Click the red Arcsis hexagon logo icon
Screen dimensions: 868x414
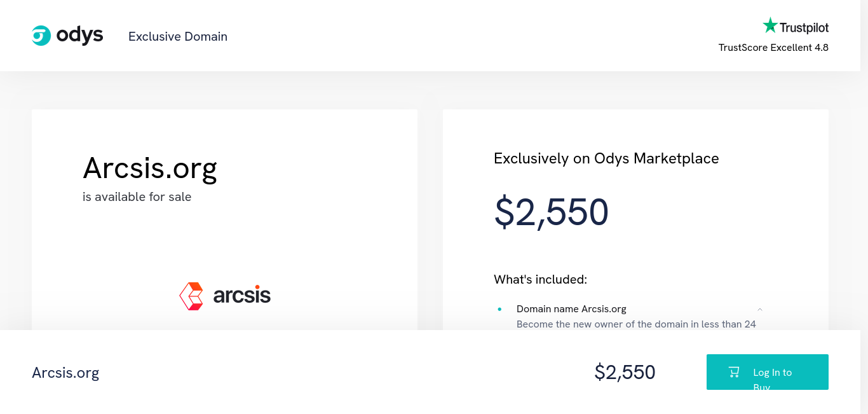191,296
